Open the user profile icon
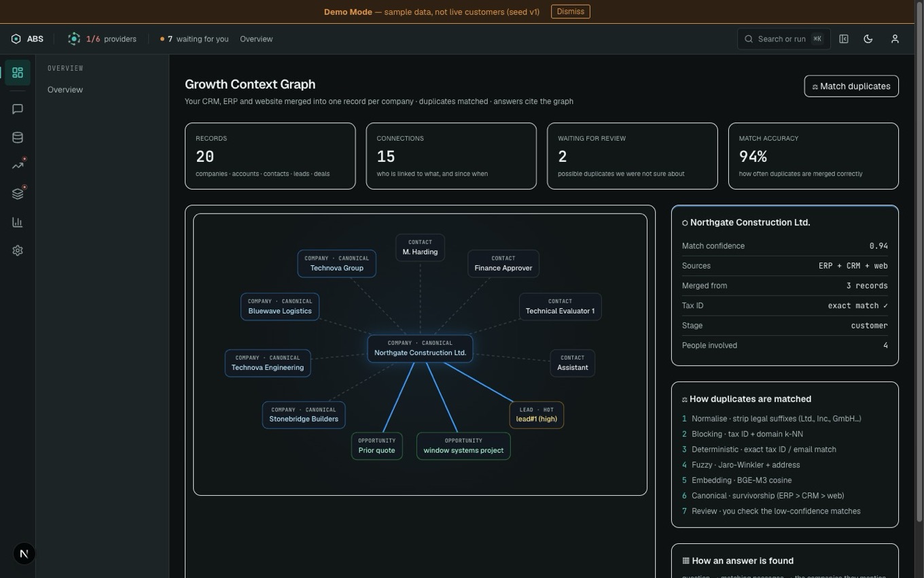The width and height of the screenshot is (924, 578). tap(895, 39)
